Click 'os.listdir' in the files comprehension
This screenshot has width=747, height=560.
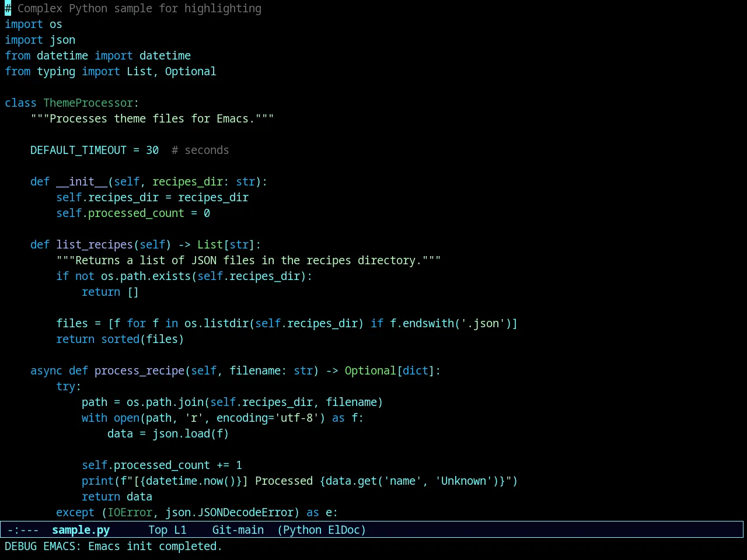pyautogui.click(x=217, y=323)
